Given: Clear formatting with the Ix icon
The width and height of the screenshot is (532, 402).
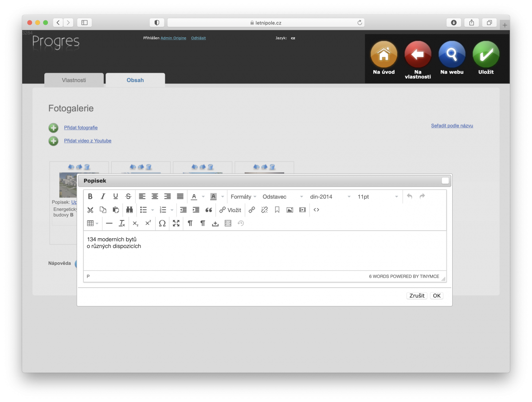Looking at the screenshot, I should pyautogui.click(x=121, y=223).
